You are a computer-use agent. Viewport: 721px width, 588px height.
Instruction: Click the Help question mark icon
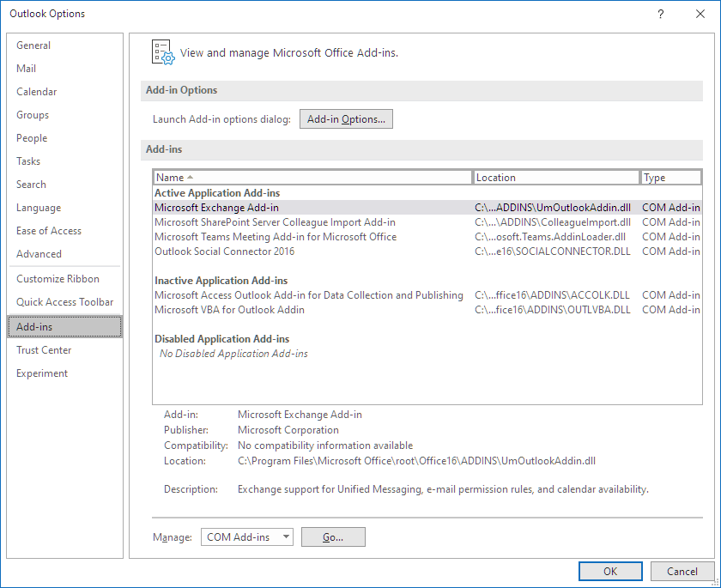click(660, 14)
